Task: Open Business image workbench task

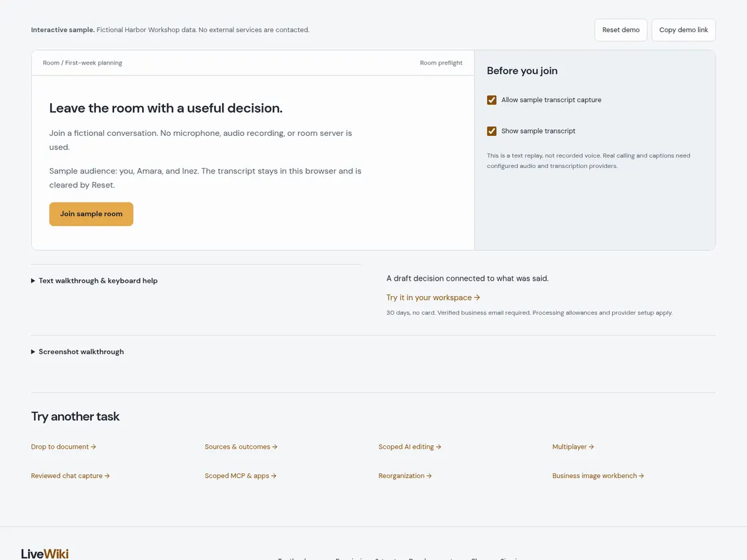Action: pos(598,476)
